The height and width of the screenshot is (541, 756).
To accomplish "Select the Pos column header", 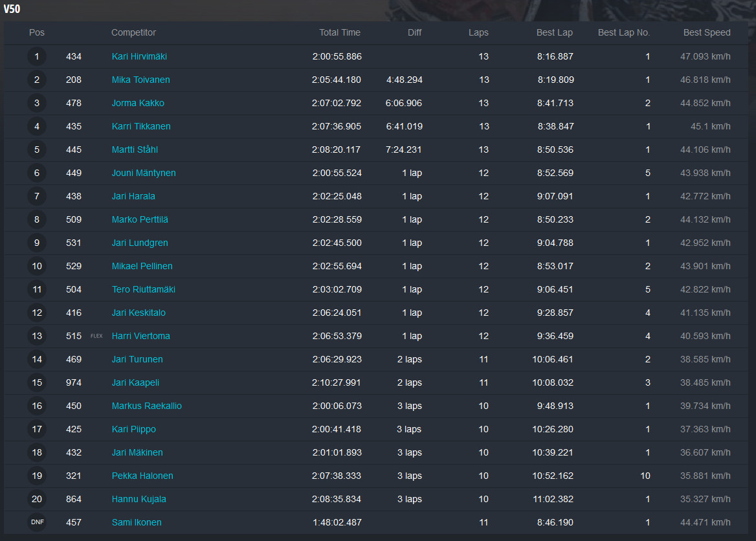I will pos(37,32).
